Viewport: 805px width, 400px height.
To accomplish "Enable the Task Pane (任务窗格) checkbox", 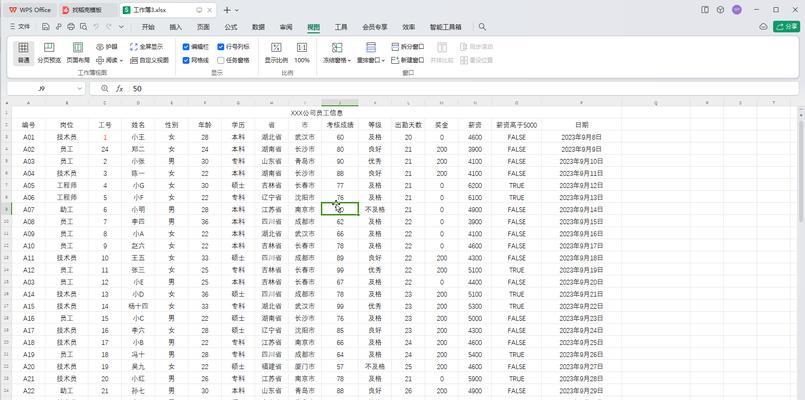I will pos(220,60).
